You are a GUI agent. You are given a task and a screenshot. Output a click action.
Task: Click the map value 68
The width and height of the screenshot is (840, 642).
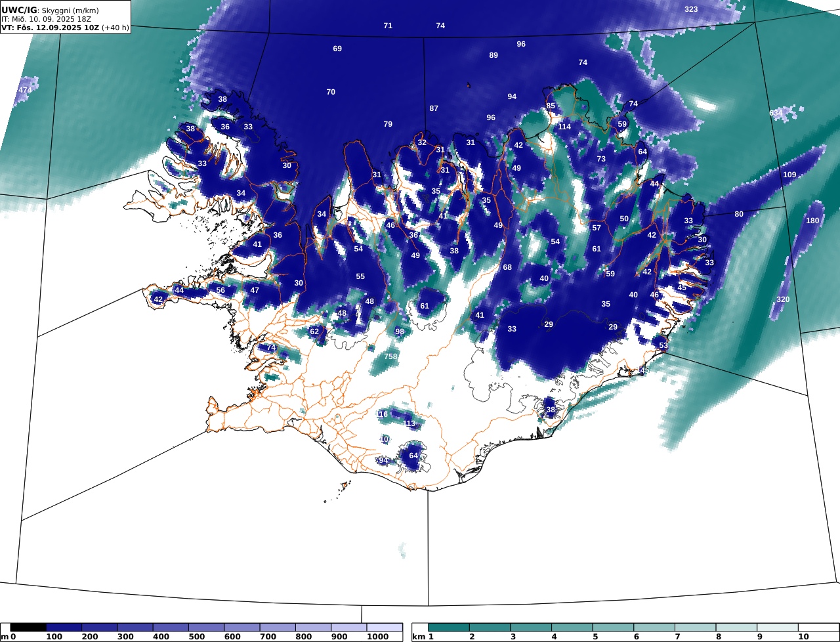[x=507, y=267]
